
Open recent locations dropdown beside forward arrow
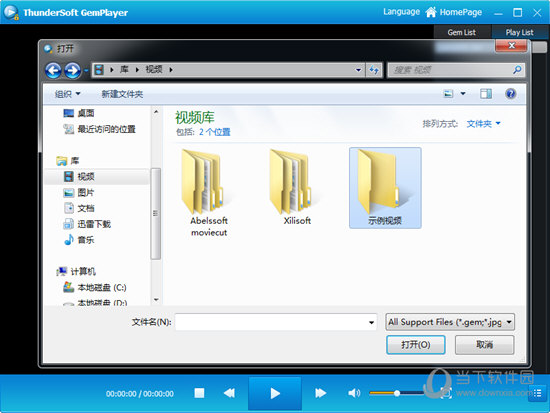(86, 71)
